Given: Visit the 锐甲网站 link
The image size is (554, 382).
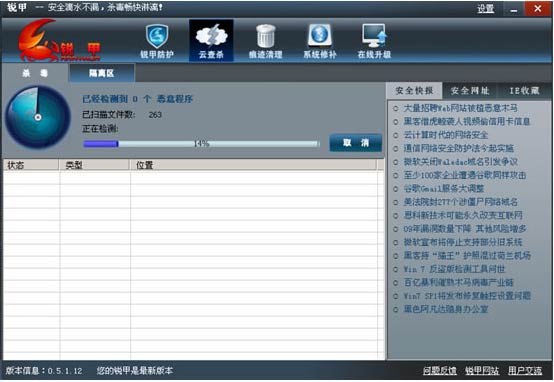Looking at the screenshot, I should tap(482, 371).
